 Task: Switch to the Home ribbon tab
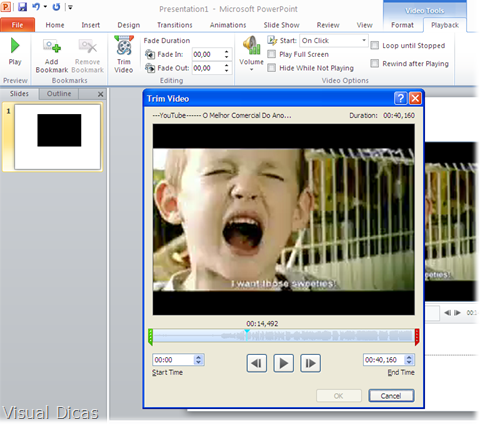55,25
